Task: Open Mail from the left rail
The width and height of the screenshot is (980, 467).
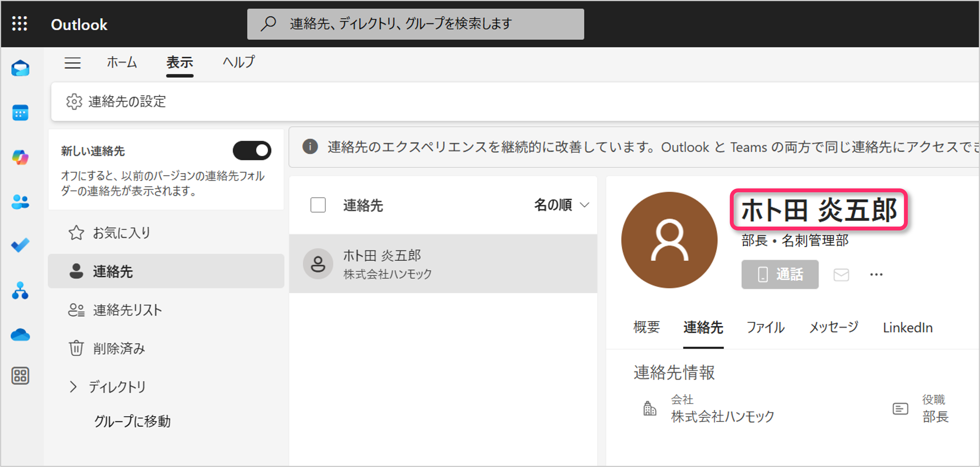Action: pyautogui.click(x=20, y=69)
